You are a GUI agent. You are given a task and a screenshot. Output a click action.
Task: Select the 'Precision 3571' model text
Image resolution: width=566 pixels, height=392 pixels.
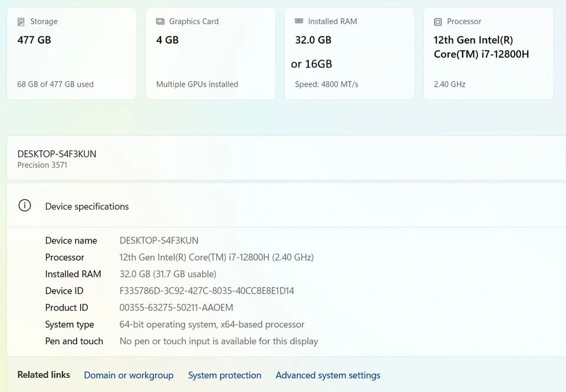(x=42, y=165)
